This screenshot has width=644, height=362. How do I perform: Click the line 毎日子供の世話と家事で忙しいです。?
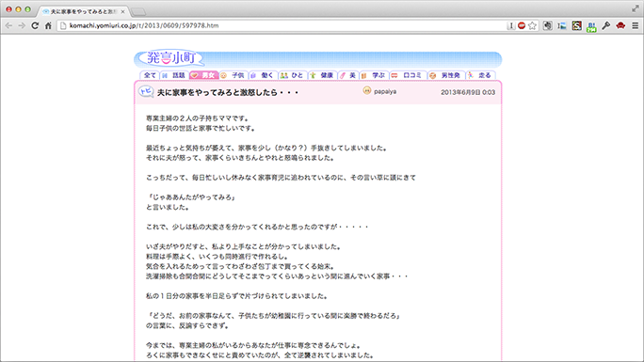coord(201,128)
